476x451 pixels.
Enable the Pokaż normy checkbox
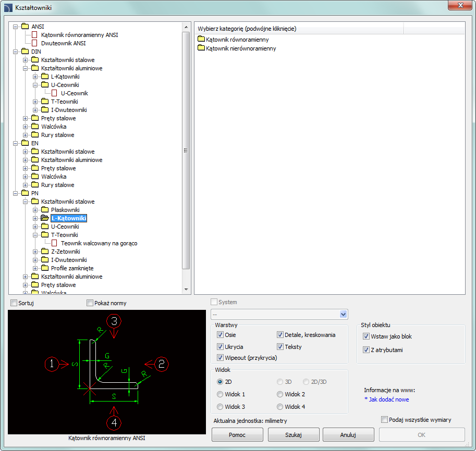click(x=90, y=303)
